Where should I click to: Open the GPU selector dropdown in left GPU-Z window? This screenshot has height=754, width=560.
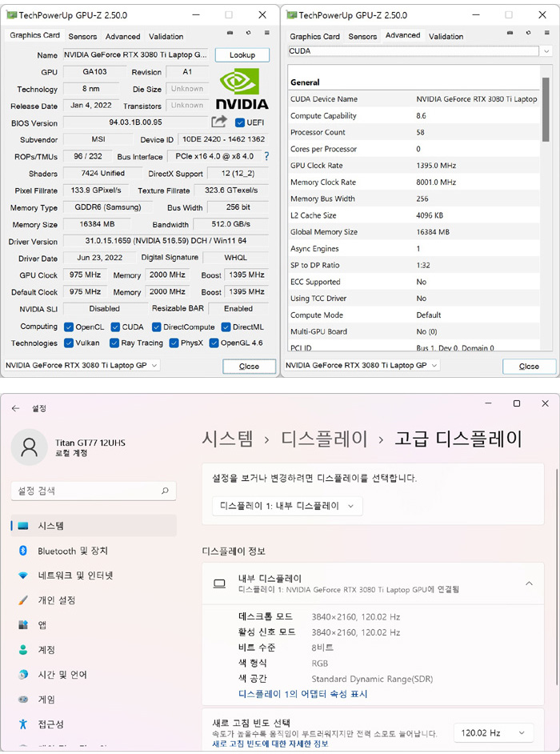click(82, 366)
